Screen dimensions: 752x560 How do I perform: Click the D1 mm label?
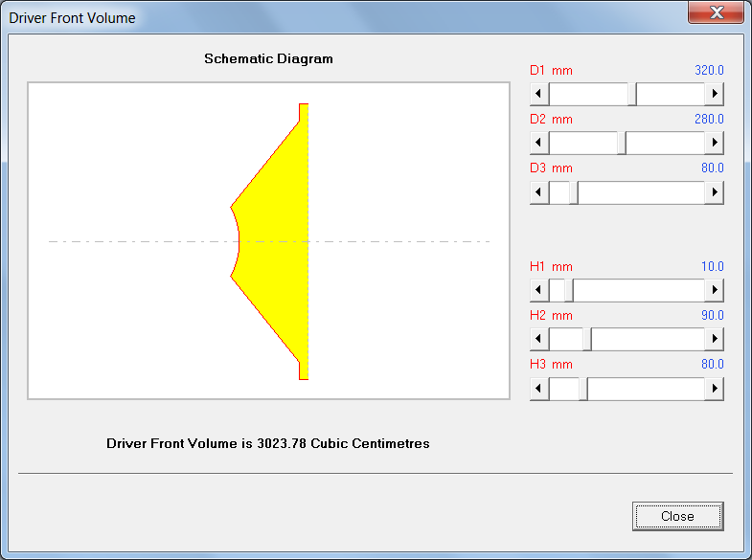coord(551,71)
